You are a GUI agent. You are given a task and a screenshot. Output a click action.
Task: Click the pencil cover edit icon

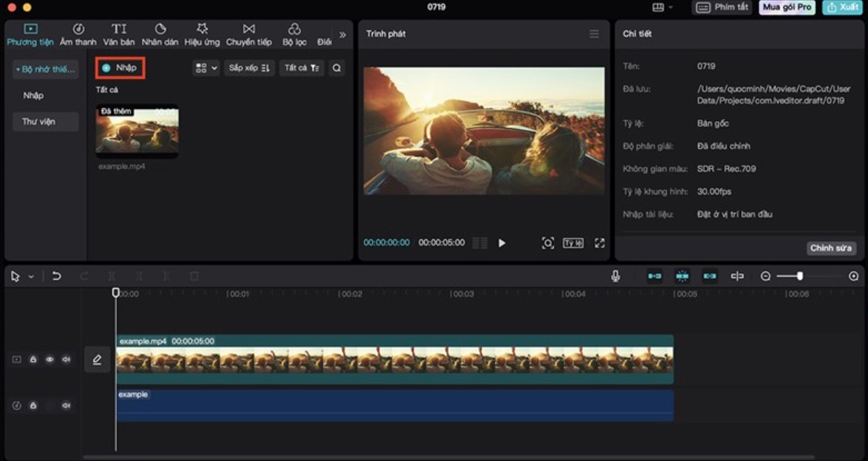click(97, 360)
